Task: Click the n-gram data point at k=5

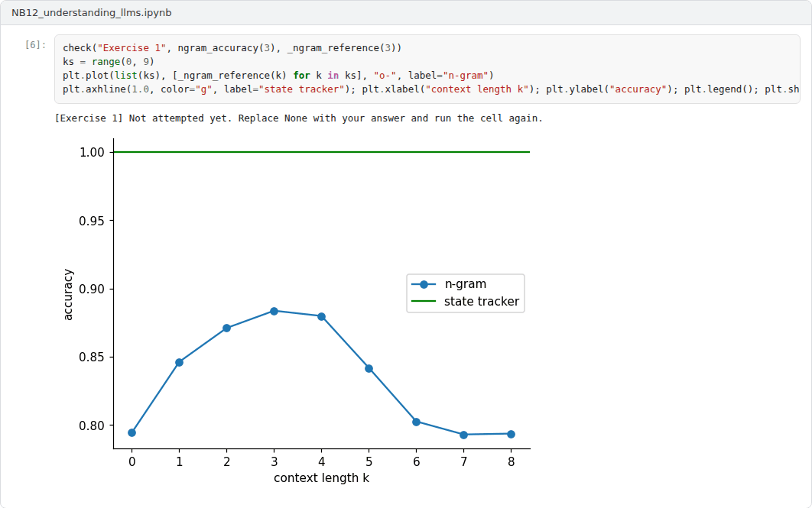Action: tap(369, 369)
